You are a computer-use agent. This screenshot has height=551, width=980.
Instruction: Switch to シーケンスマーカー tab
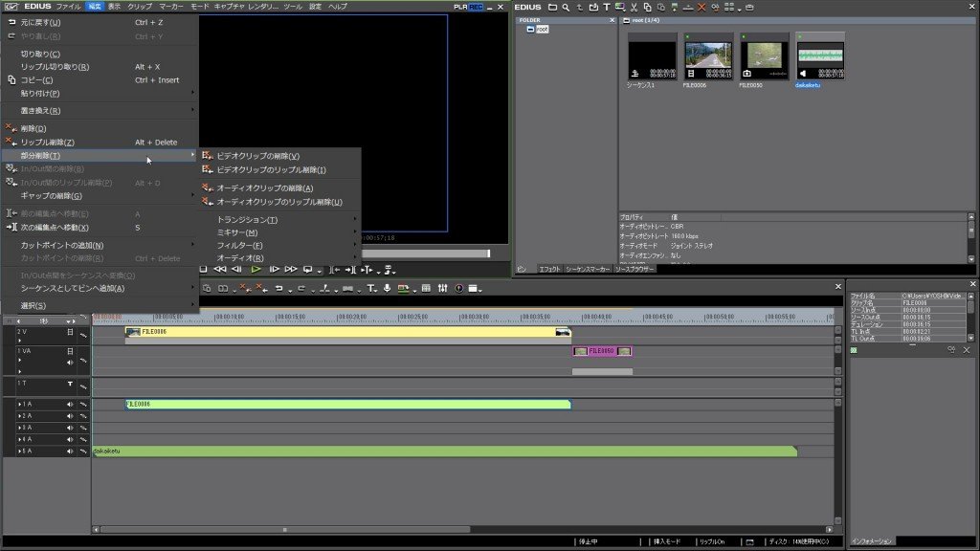[588, 269]
